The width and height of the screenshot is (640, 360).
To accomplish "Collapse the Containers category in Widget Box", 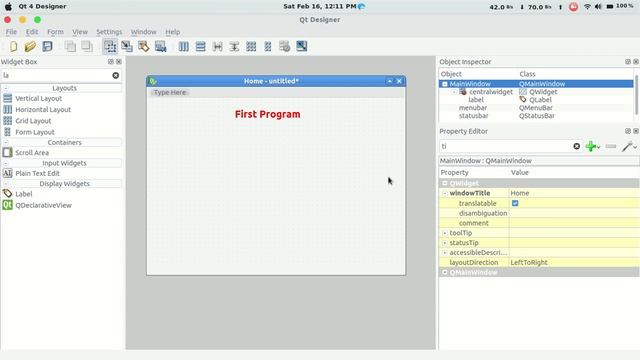I will 6,142.
